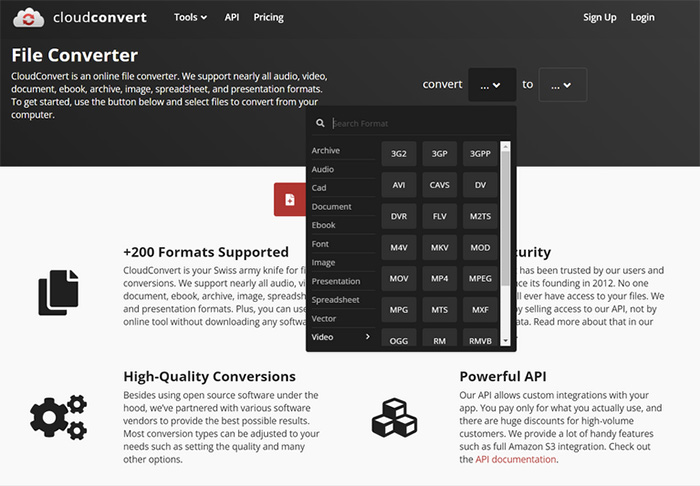Focus the Search Format input field

pos(420,123)
